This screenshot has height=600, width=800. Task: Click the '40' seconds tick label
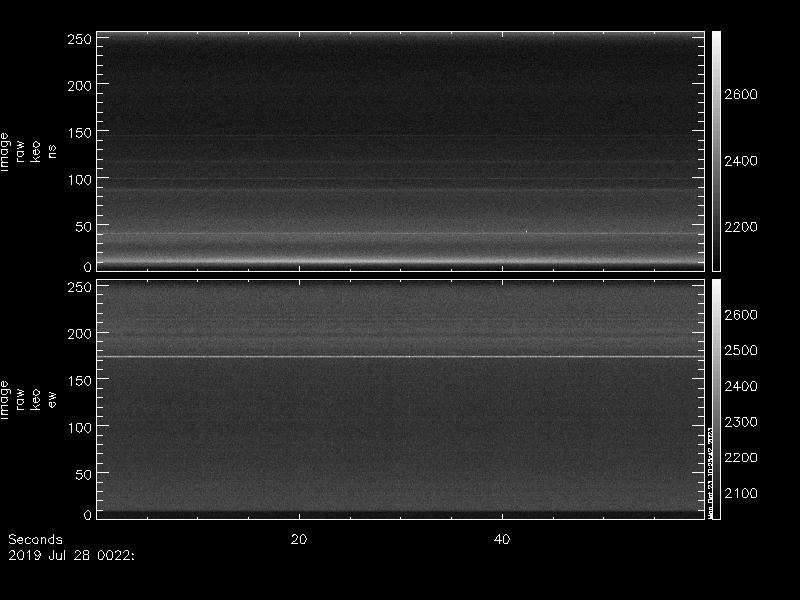(x=502, y=539)
